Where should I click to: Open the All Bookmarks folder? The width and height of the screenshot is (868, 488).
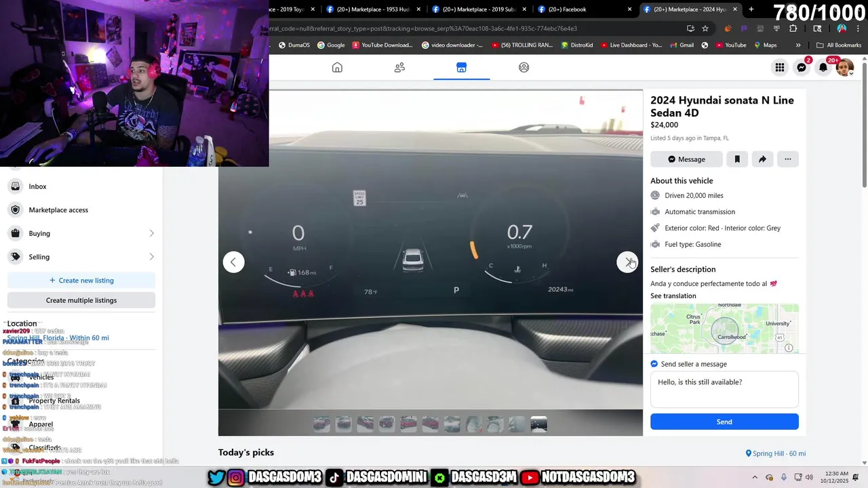839,45
